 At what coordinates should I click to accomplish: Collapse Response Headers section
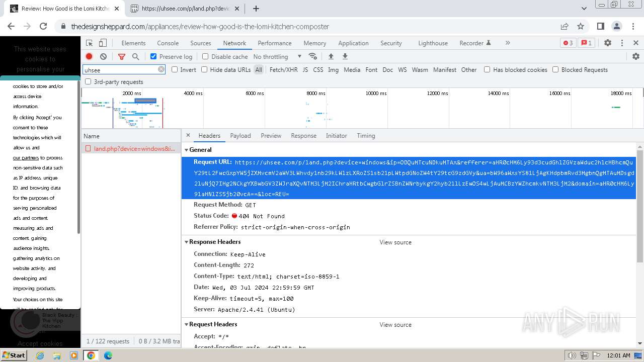click(x=186, y=242)
